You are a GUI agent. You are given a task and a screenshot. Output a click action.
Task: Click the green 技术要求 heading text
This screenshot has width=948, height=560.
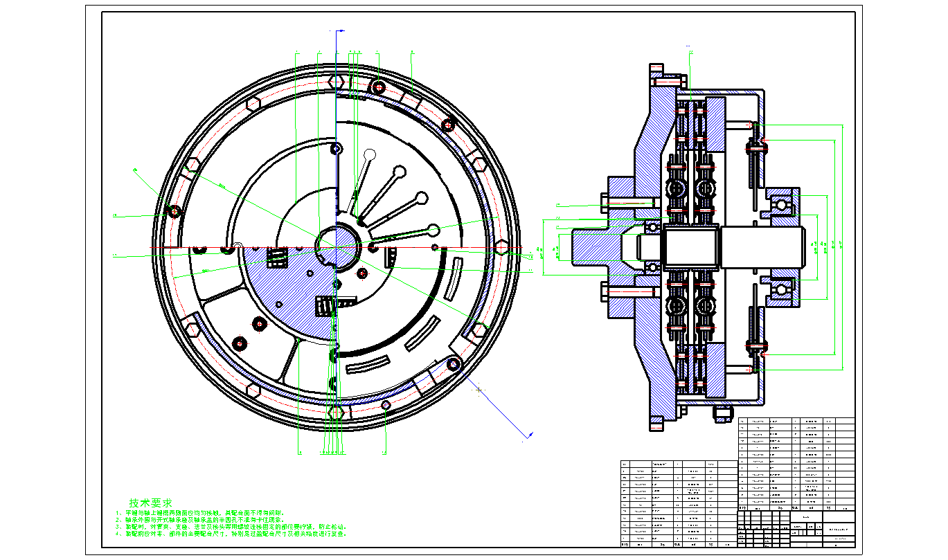(150, 503)
